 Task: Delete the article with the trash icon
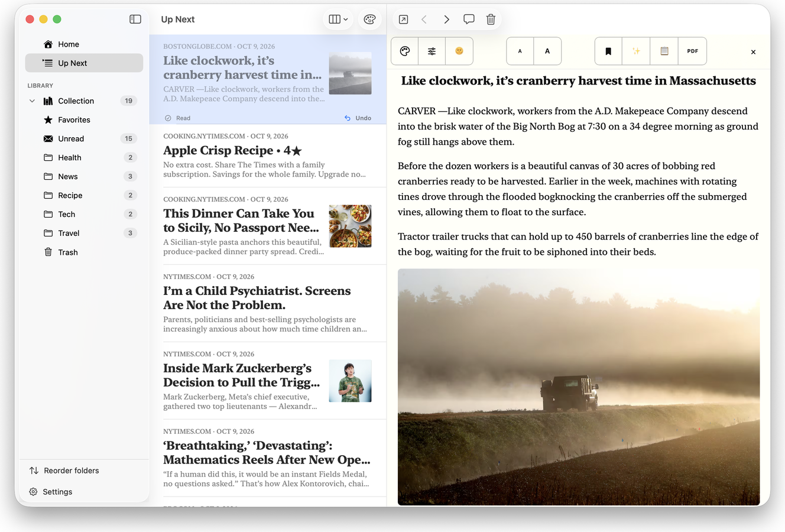tap(491, 20)
